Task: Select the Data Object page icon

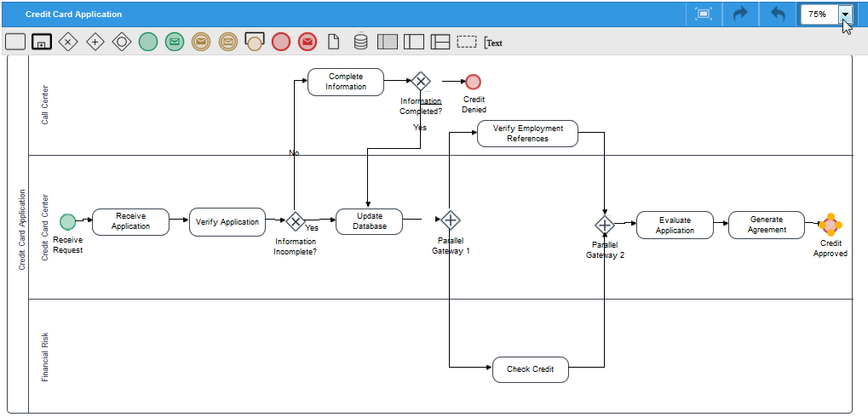Action: tap(334, 42)
